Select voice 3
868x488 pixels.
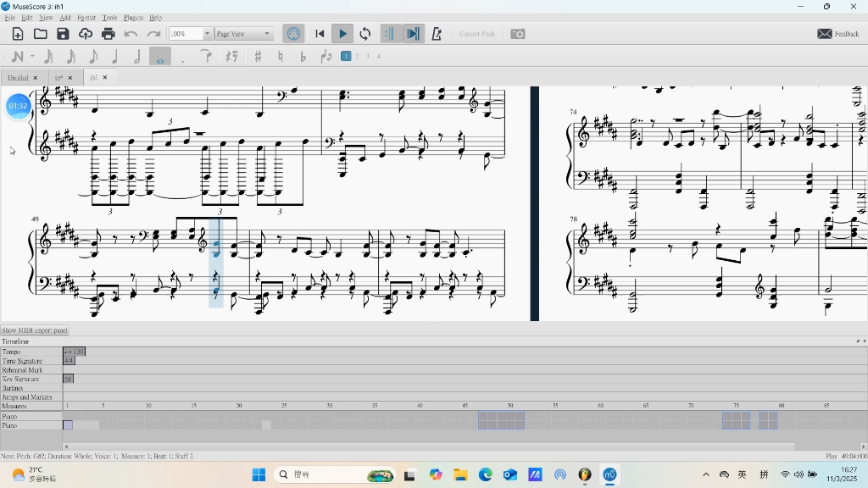368,56
